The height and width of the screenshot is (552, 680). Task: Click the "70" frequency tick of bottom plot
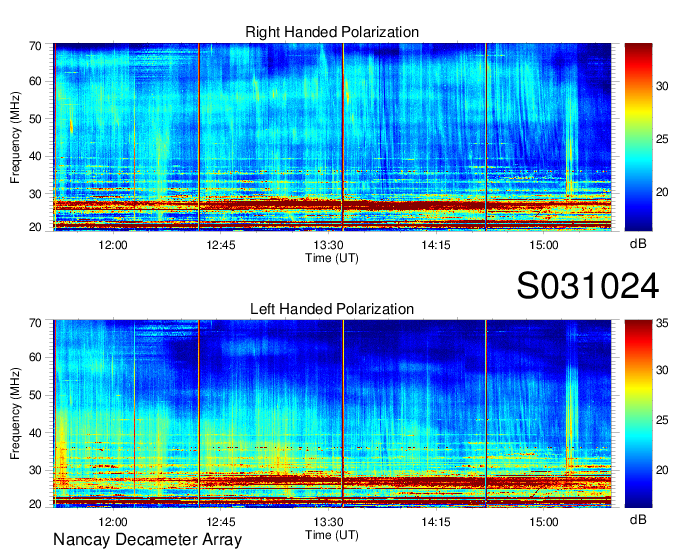coord(35,323)
